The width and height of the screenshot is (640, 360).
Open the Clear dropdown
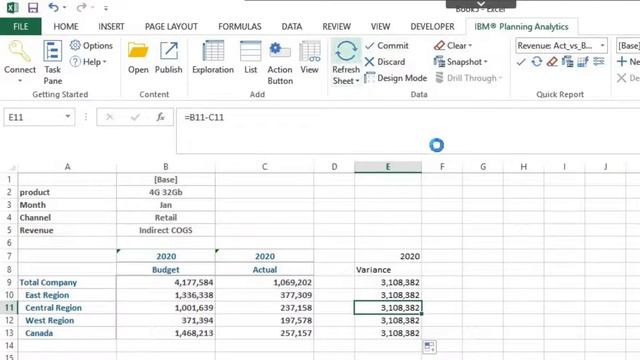point(453,46)
